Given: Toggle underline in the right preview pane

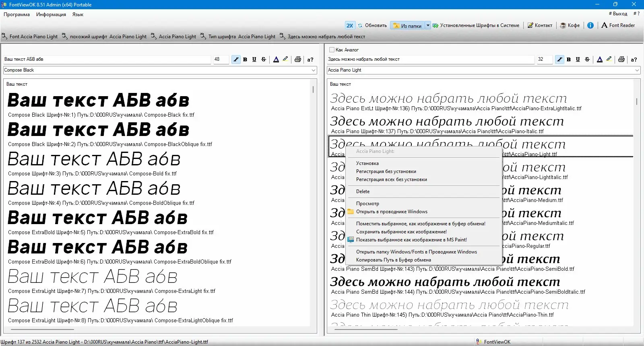Looking at the screenshot, I should [x=578, y=60].
